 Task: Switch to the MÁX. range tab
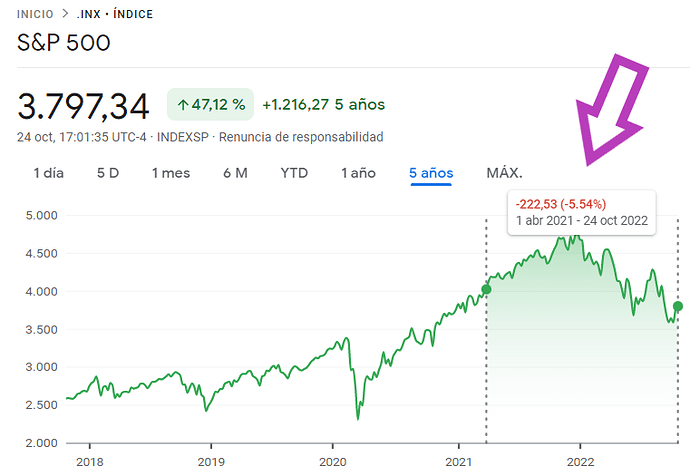tap(504, 173)
